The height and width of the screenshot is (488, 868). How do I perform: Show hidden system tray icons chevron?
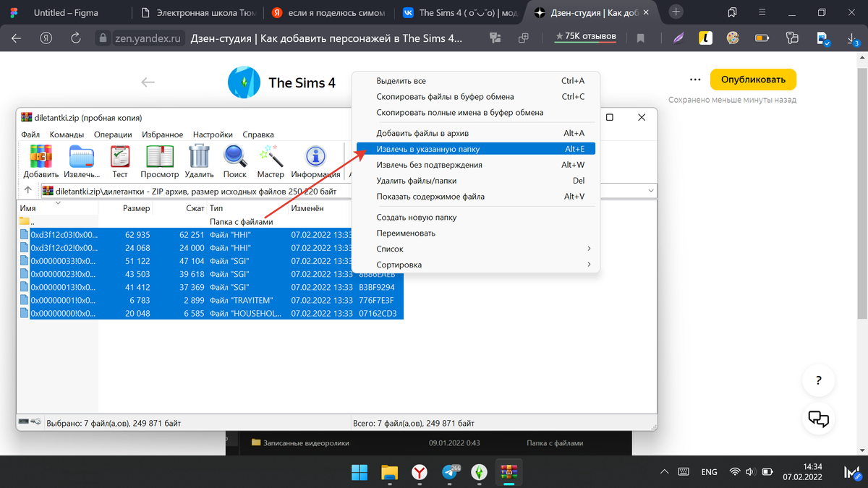pyautogui.click(x=664, y=472)
